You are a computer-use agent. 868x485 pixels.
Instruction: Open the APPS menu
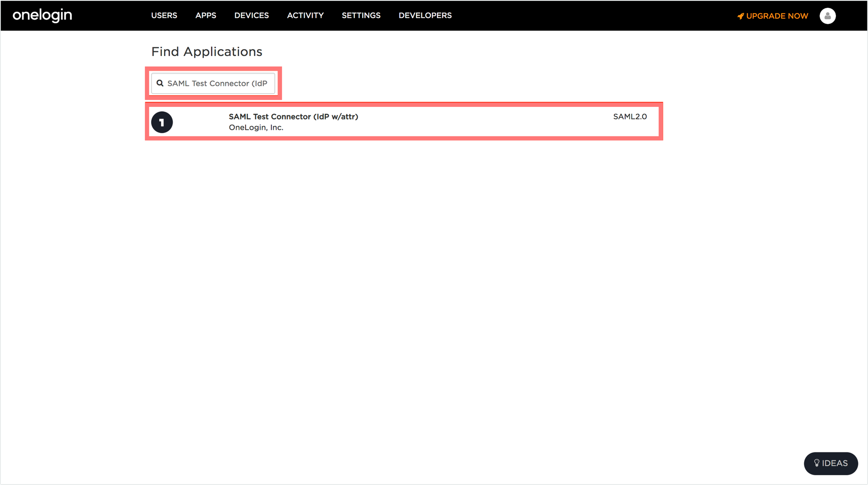pyautogui.click(x=206, y=16)
